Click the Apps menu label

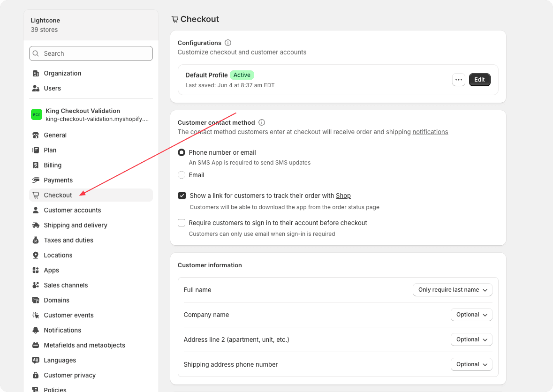tap(52, 270)
